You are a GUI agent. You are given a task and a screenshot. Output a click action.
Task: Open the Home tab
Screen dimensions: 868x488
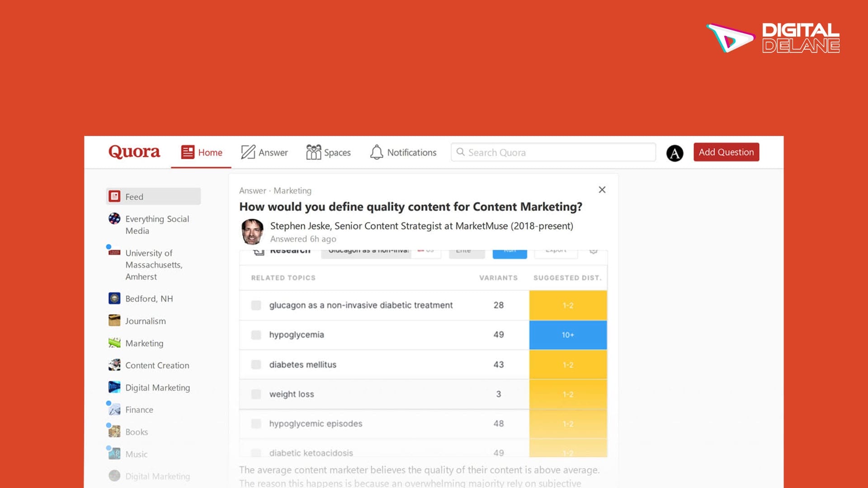pyautogui.click(x=201, y=152)
